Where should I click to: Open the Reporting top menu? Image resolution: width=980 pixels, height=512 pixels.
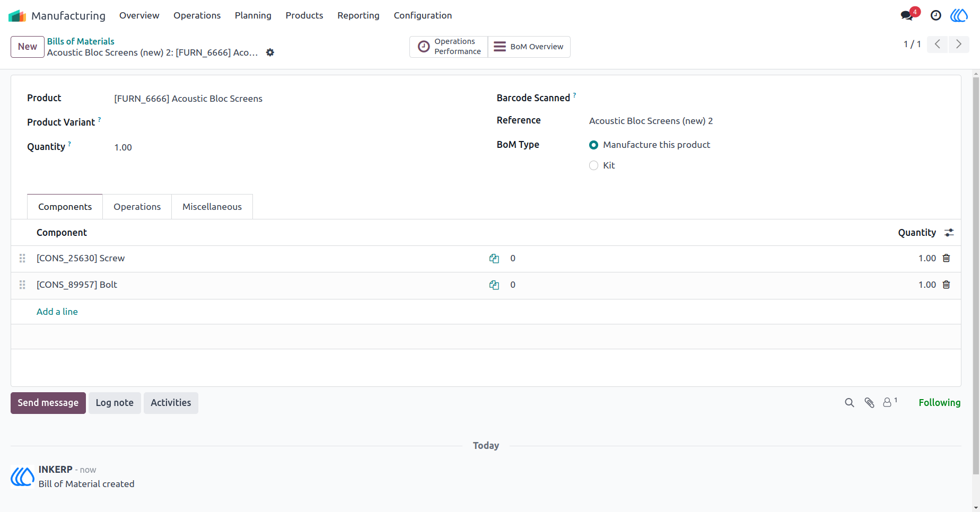(358, 15)
